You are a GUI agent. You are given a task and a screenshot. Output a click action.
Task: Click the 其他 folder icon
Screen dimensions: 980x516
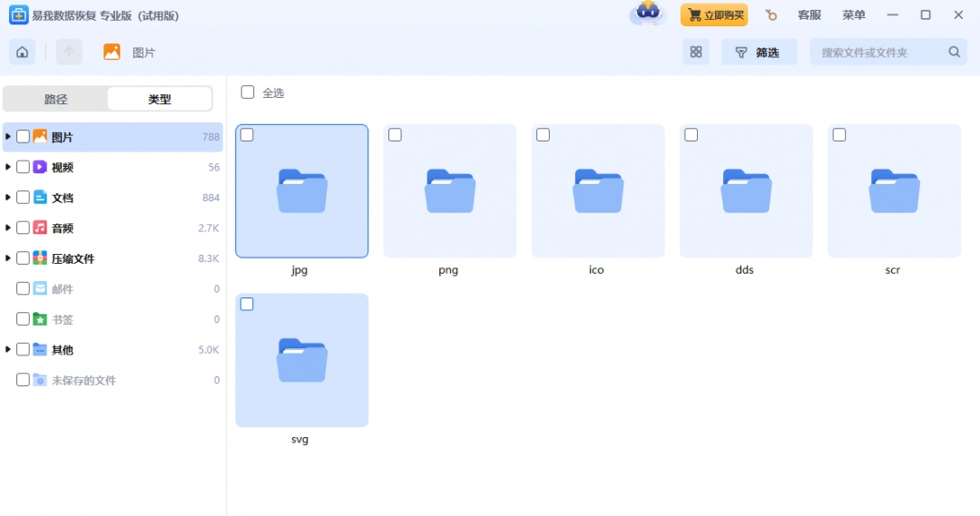click(x=40, y=349)
